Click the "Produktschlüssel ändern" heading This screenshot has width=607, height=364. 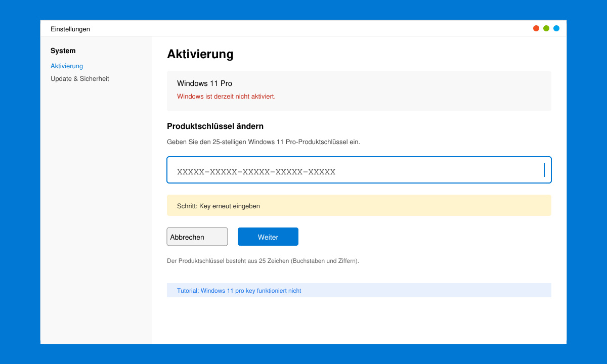tap(215, 126)
